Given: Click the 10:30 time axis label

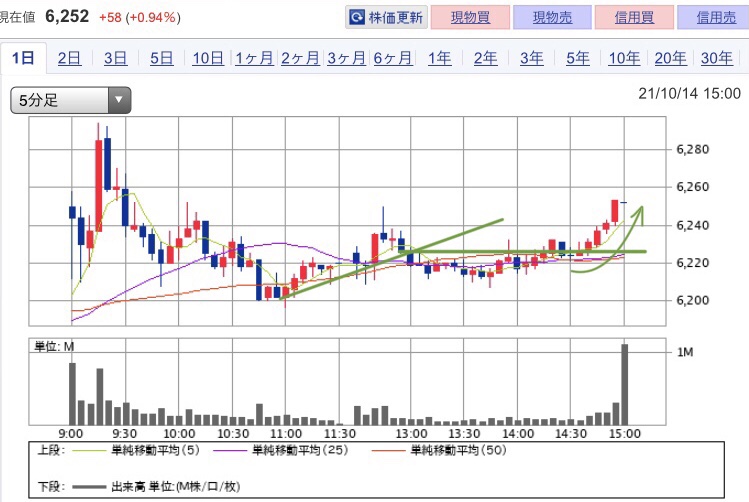Looking at the screenshot, I should (x=233, y=434).
